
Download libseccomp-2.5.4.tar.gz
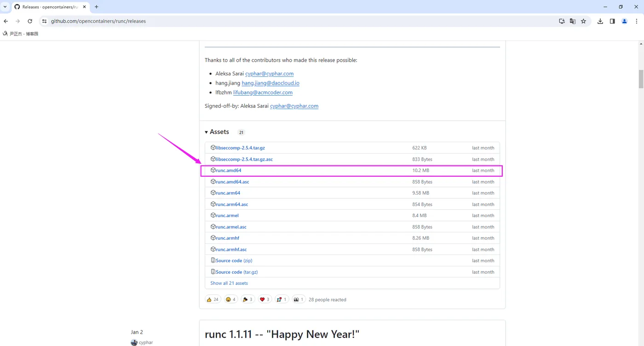(240, 148)
